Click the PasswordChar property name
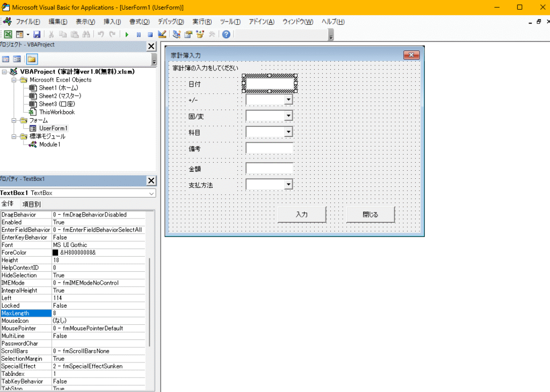The image size is (550, 392). tap(20, 344)
